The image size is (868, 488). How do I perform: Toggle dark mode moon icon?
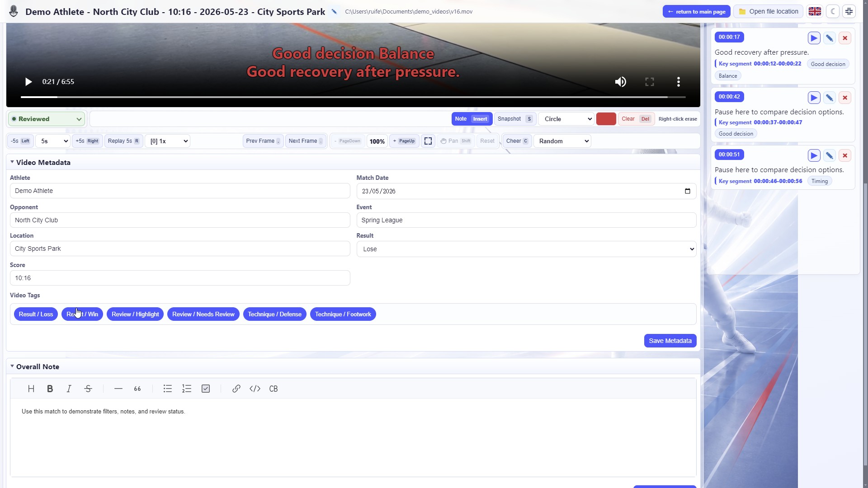coord(833,11)
